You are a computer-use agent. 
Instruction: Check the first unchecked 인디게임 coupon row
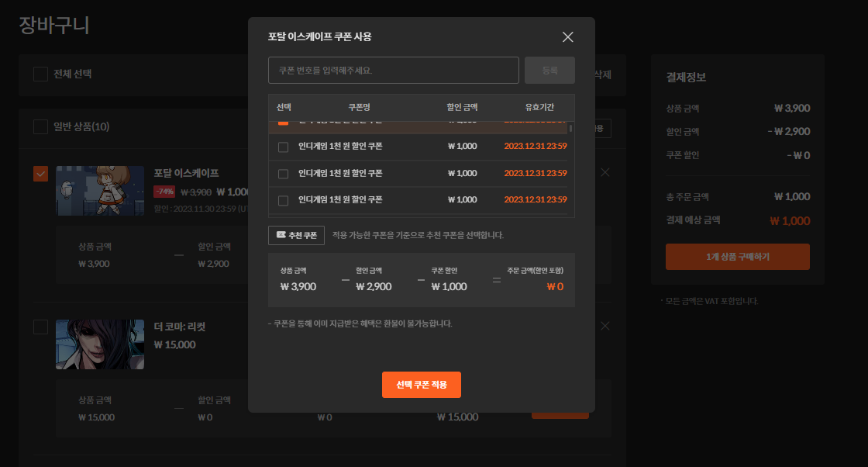[x=283, y=147]
